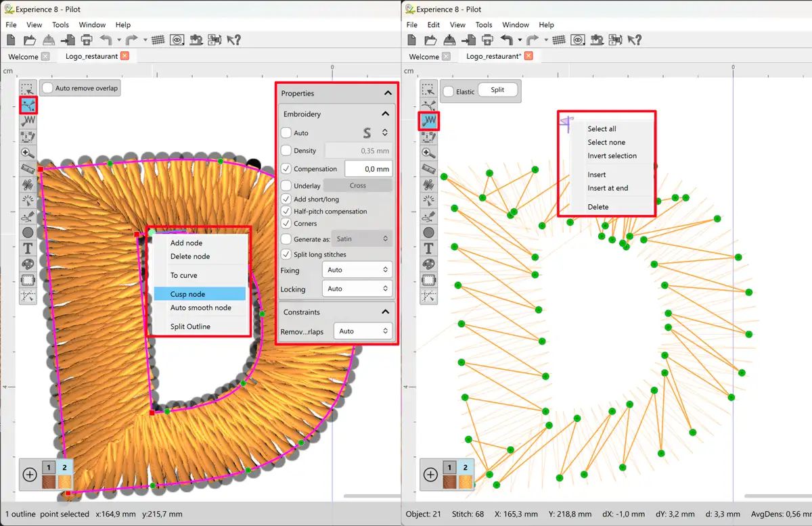812x526 pixels.
Task: Click the Compensation value field
Action: pos(368,169)
